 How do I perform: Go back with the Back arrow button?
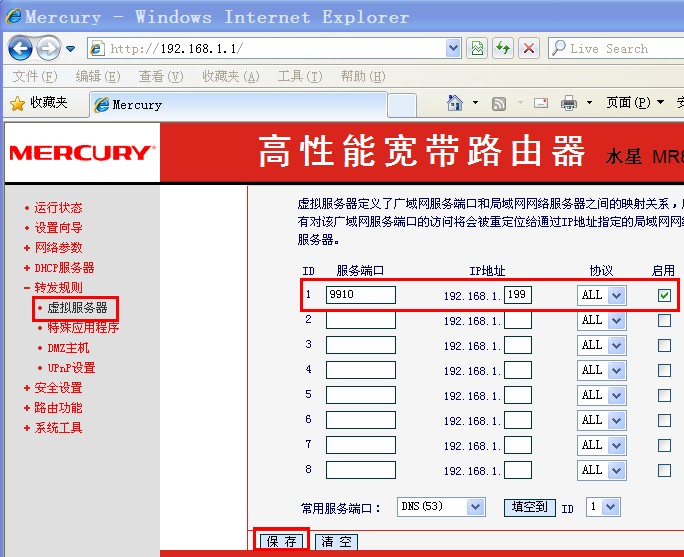click(x=20, y=48)
